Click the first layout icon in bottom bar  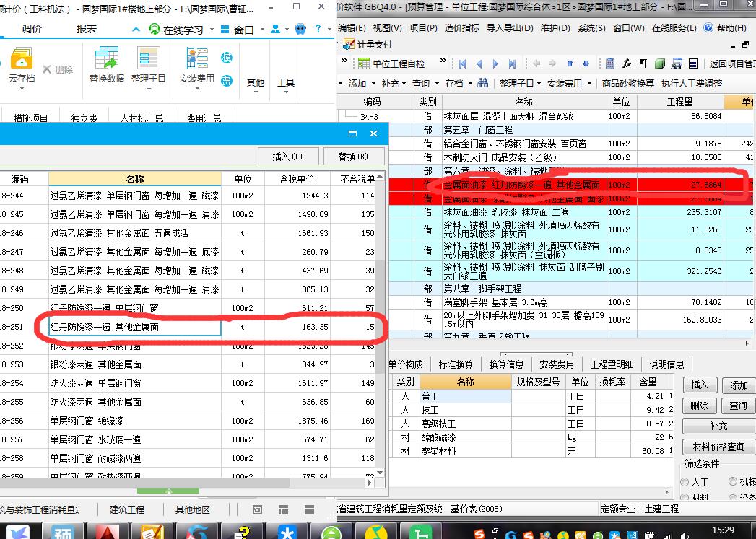(258, 509)
